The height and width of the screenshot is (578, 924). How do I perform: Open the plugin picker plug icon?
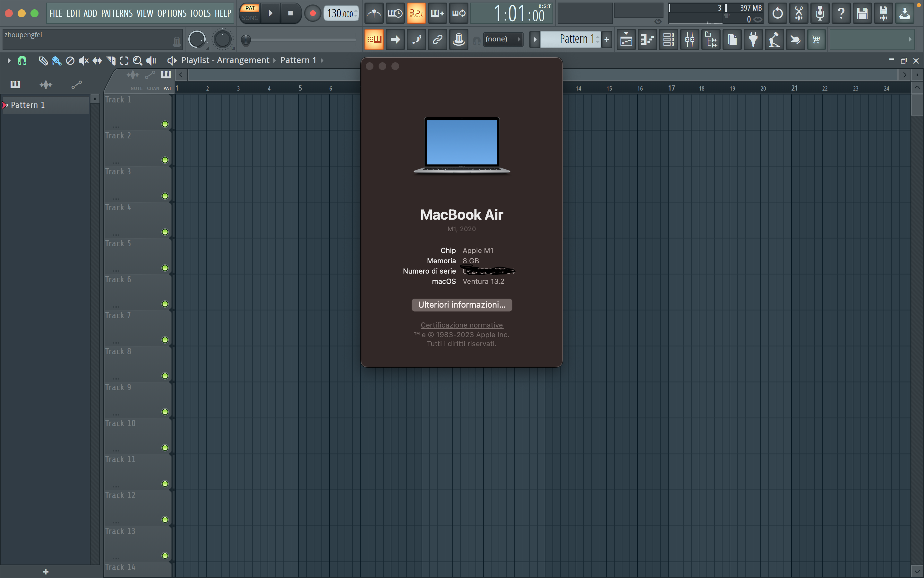pyautogui.click(x=753, y=39)
